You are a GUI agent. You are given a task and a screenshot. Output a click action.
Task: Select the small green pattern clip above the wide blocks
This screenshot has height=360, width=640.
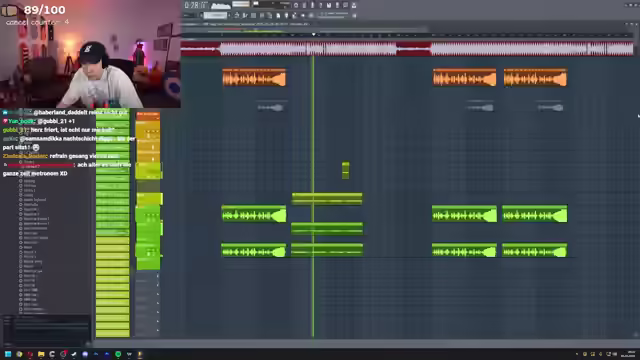(345, 170)
